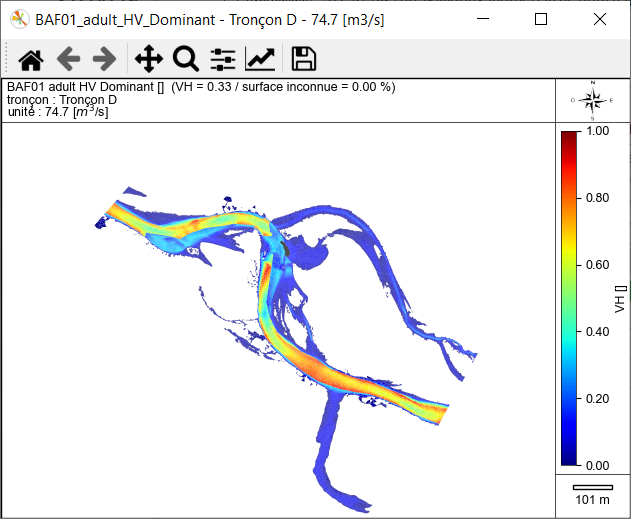Open Configure subplots sliders icon
Image resolution: width=631 pixels, height=519 pixels.
223,59
